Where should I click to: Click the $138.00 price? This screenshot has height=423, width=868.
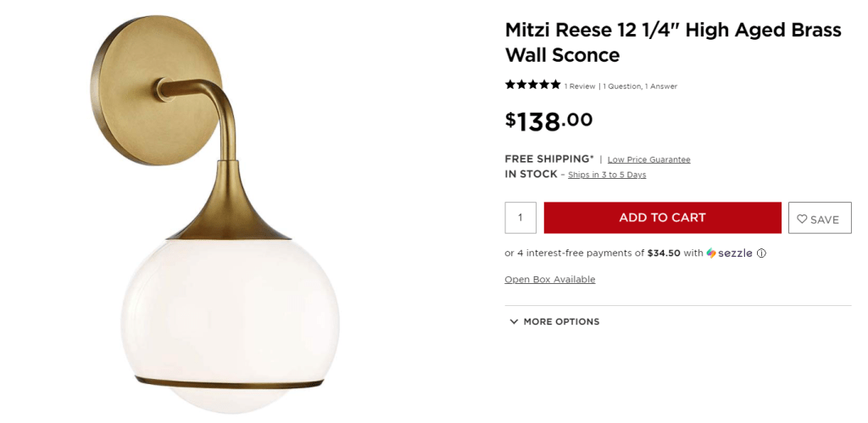pyautogui.click(x=548, y=120)
